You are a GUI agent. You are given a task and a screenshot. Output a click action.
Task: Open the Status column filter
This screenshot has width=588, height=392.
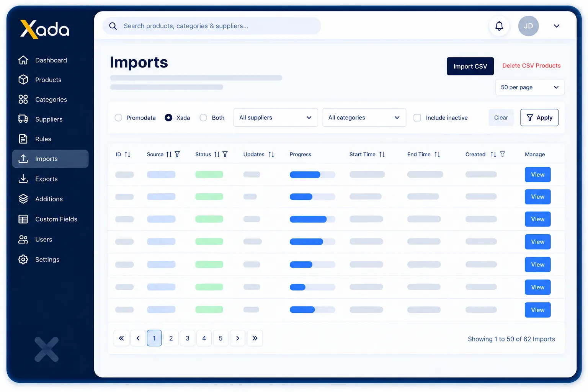point(225,154)
